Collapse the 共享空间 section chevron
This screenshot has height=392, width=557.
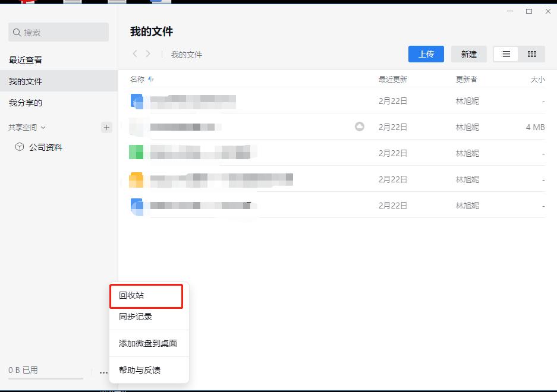coord(43,127)
